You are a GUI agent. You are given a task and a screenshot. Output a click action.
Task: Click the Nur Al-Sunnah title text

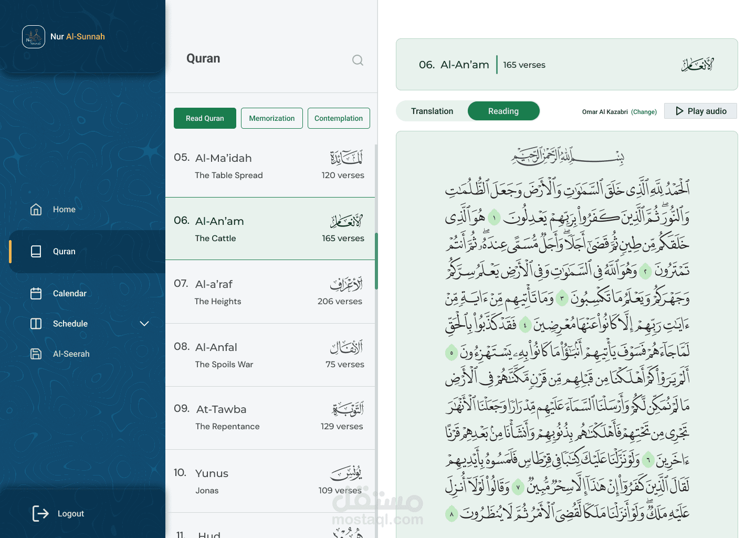click(78, 37)
